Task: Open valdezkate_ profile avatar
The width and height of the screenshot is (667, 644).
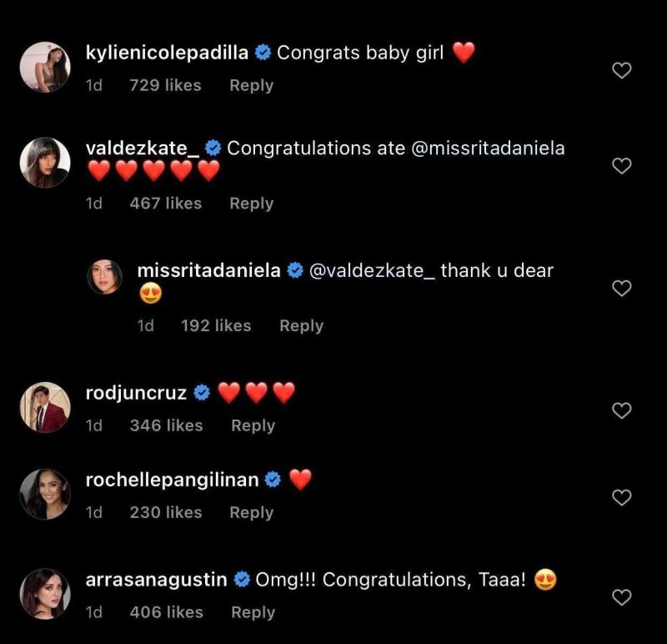Action: pyautogui.click(x=45, y=163)
